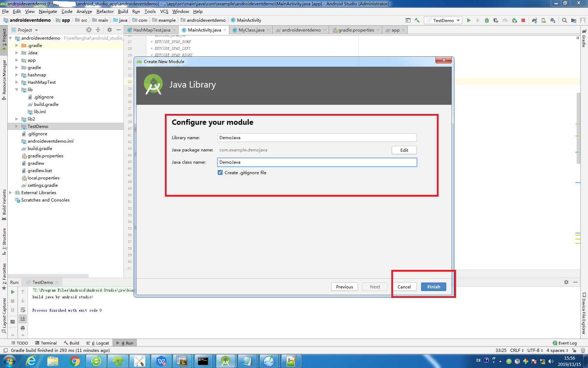Toggle Create .gitignore file checkbox
The width and height of the screenshot is (588, 368).
point(220,172)
